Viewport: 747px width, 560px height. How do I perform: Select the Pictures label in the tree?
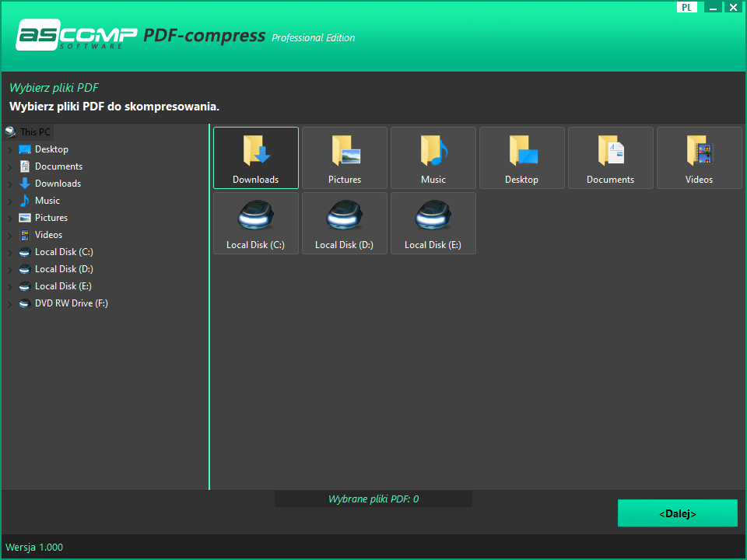pos(51,218)
